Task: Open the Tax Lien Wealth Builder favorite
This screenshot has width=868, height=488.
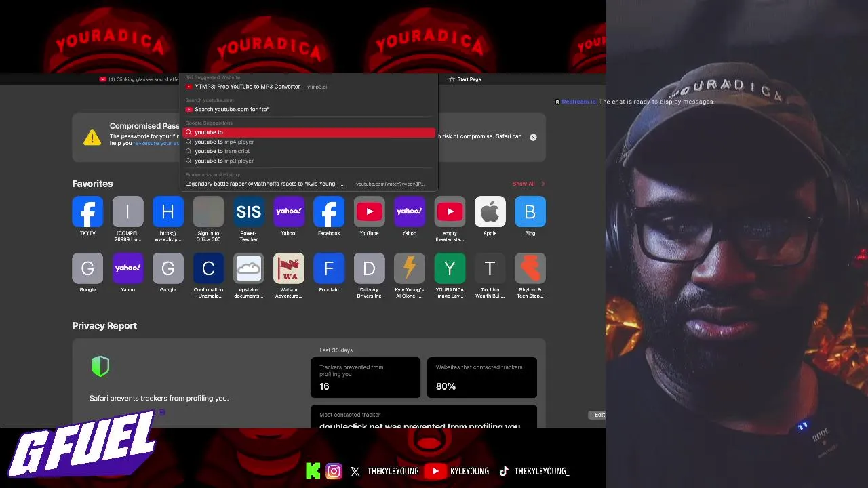Action: click(x=490, y=268)
